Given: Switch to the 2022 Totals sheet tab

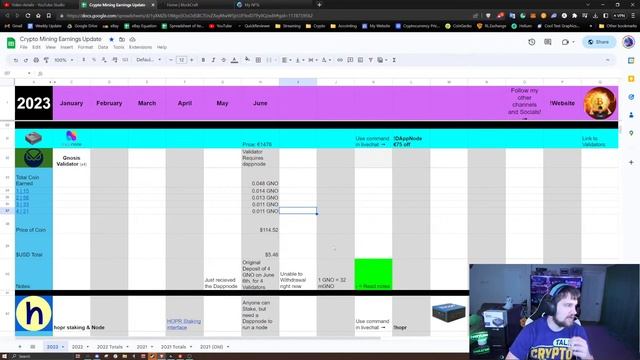Looking at the screenshot, I should coord(109,347).
